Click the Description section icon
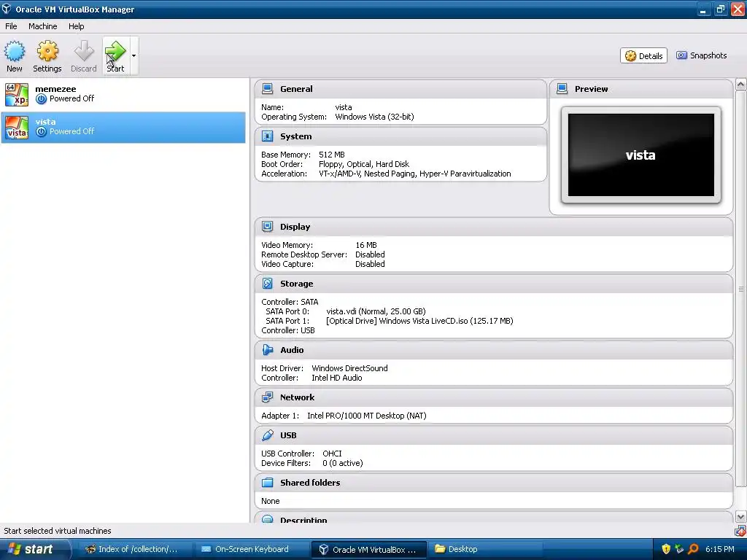 pyautogui.click(x=268, y=519)
